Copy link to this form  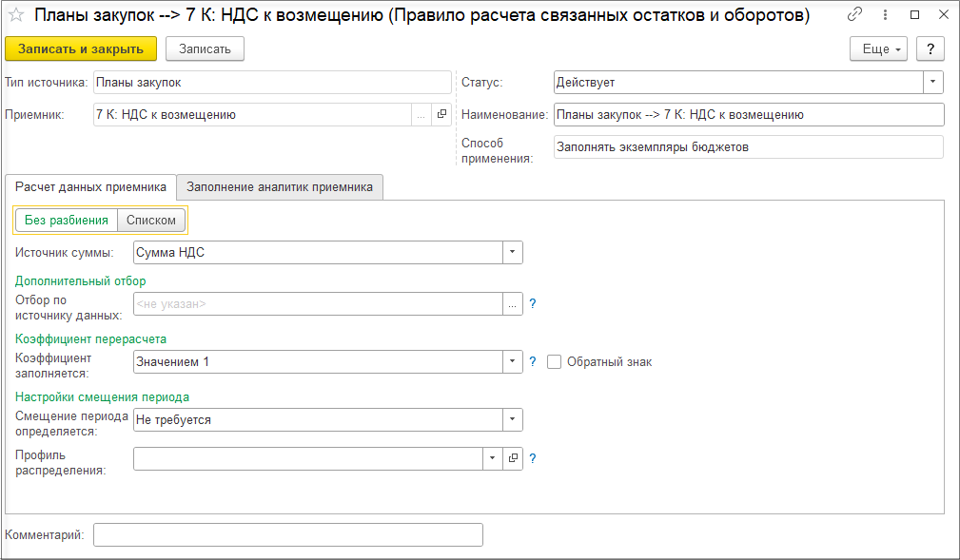coord(854,15)
